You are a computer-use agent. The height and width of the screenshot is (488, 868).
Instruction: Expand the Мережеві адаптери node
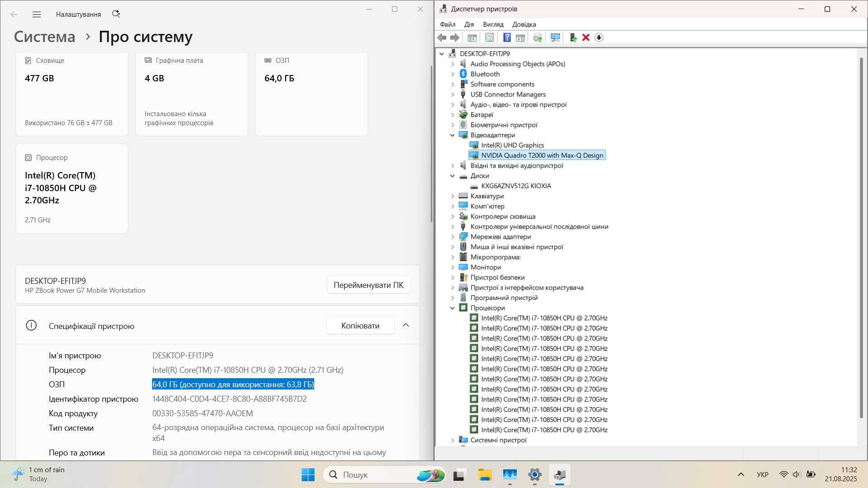[x=453, y=237]
